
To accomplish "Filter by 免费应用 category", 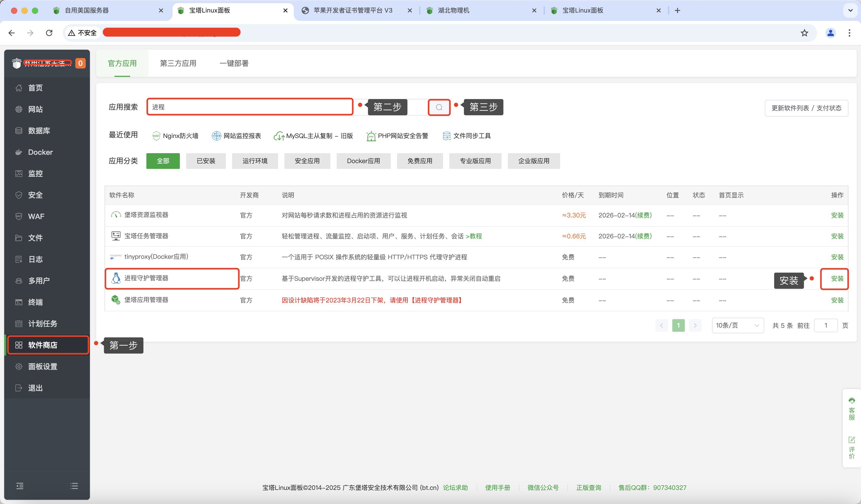I will (420, 161).
